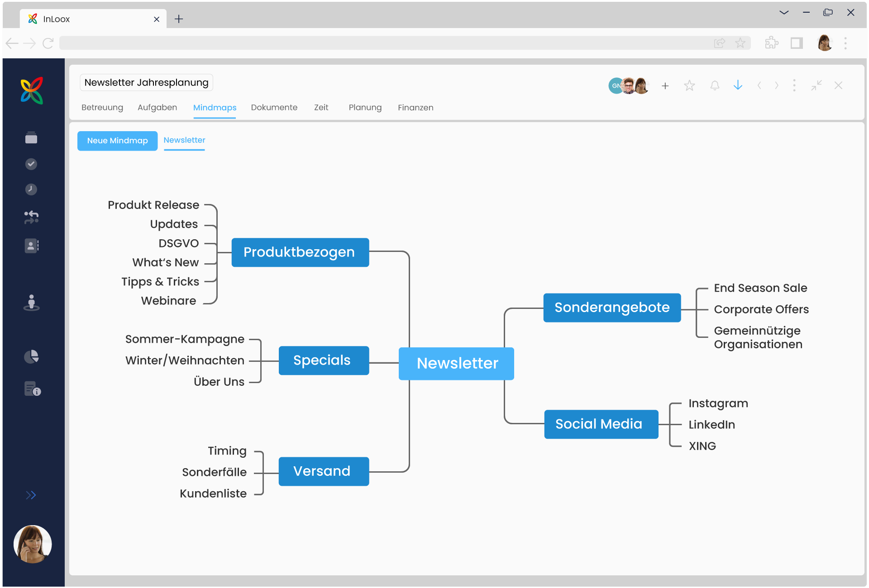Click the Gemeinnützige Organisationen leaf

758,337
